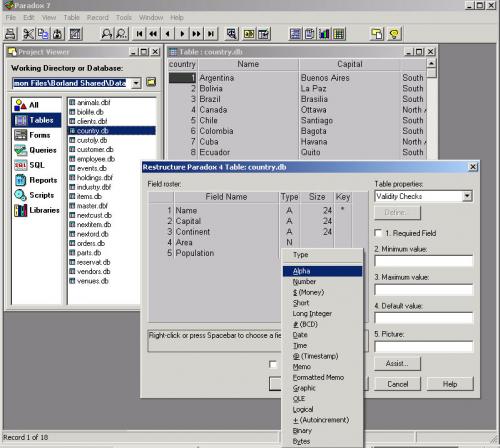The height and width of the screenshot is (448, 500).
Task: Go to the first record
Action: [x=139, y=34]
